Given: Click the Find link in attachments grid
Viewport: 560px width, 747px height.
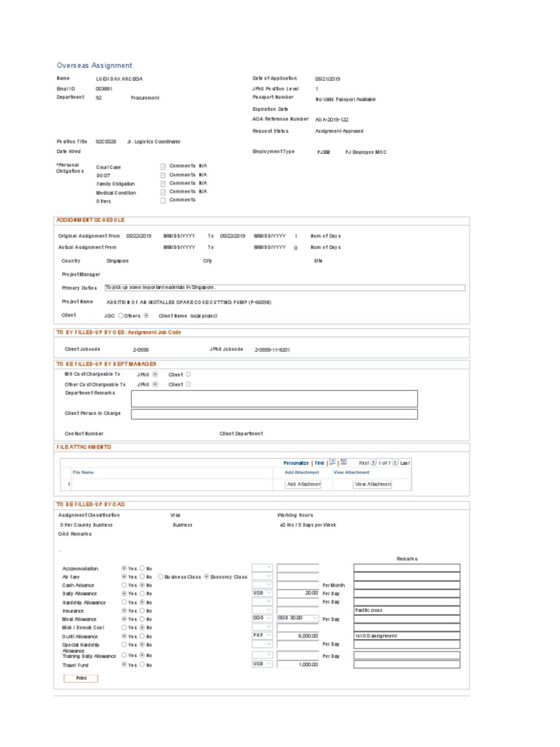Looking at the screenshot, I should (319, 462).
